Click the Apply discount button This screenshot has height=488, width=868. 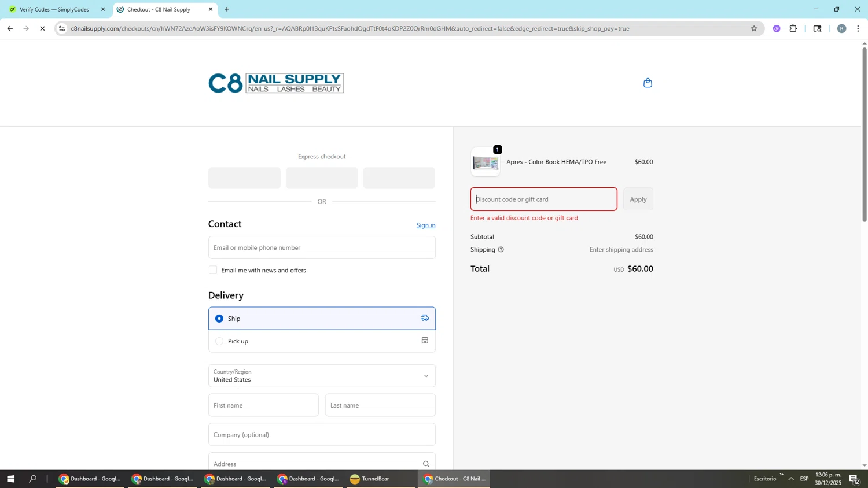click(x=638, y=199)
